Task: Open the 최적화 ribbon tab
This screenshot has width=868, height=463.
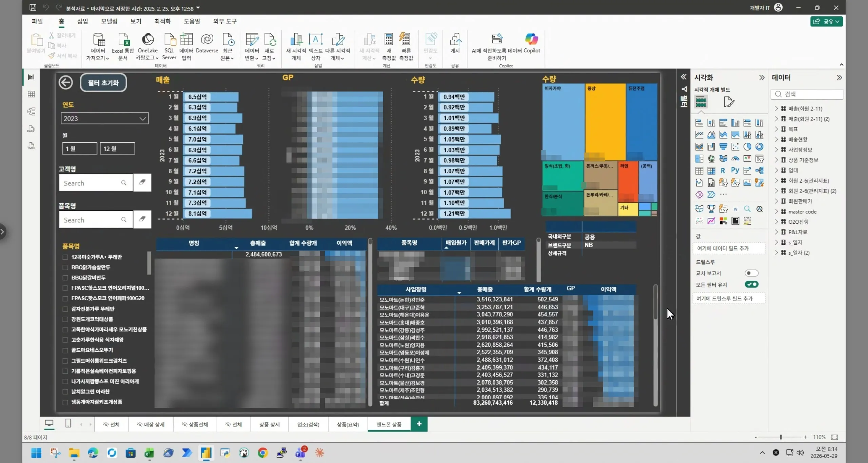Action: tap(162, 21)
